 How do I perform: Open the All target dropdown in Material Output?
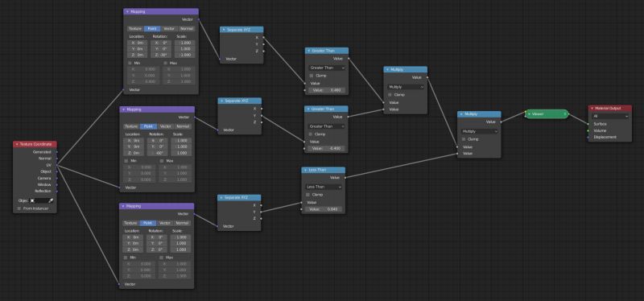tap(610, 116)
